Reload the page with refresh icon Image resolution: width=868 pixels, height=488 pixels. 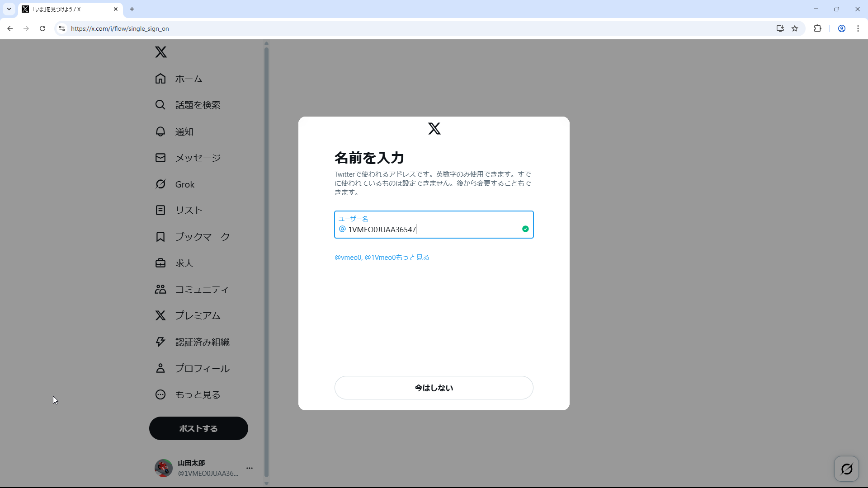[42, 28]
